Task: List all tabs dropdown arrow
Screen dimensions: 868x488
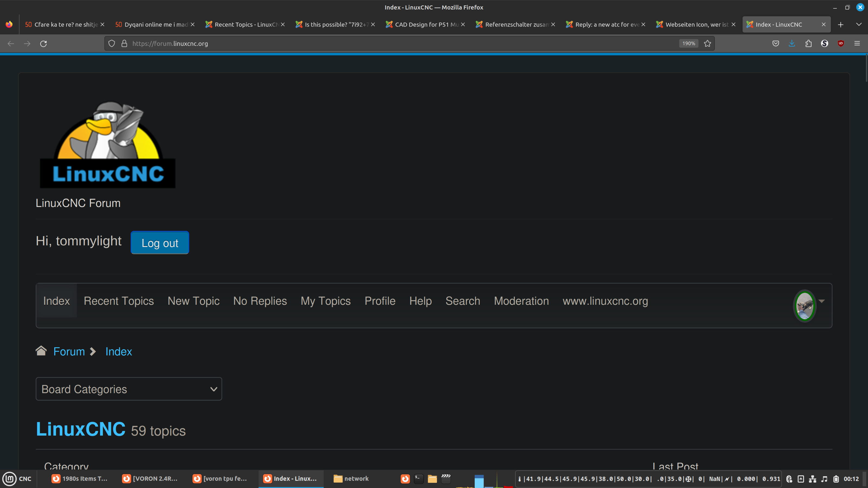Action: (859, 24)
